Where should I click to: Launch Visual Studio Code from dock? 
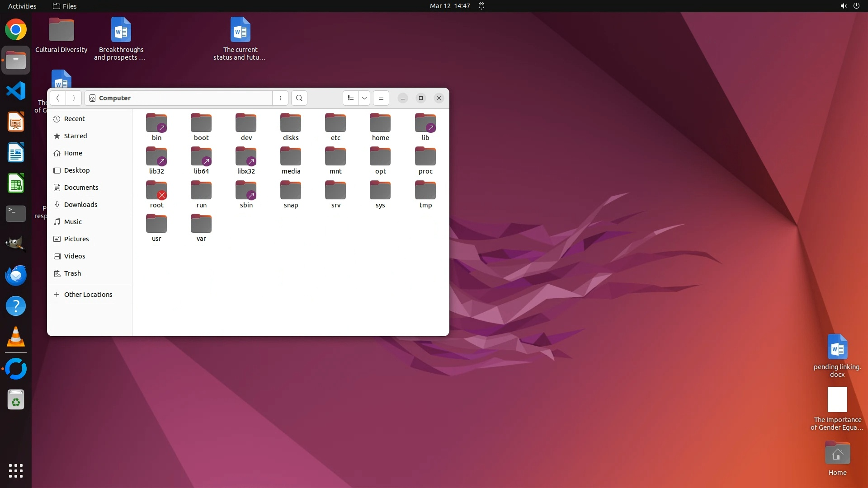pyautogui.click(x=16, y=91)
